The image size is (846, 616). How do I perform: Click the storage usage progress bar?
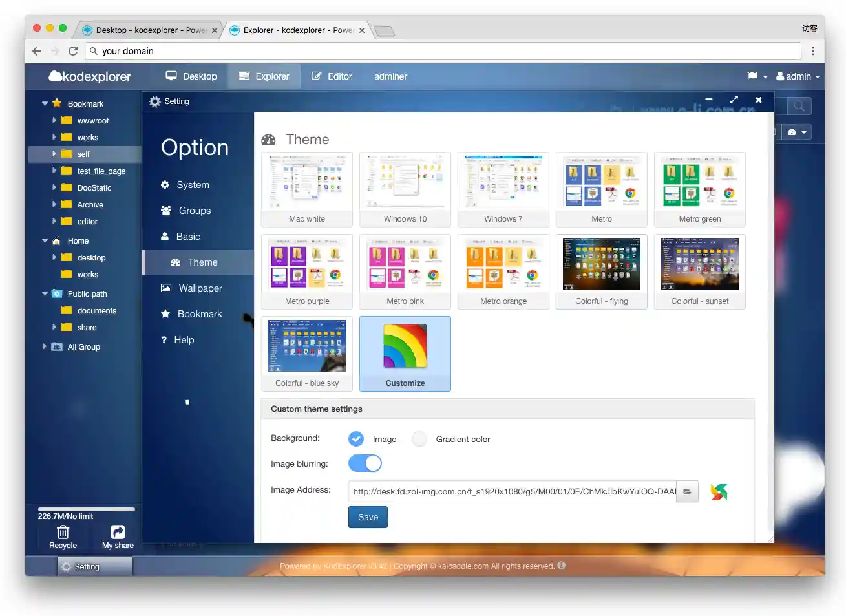pos(86,509)
